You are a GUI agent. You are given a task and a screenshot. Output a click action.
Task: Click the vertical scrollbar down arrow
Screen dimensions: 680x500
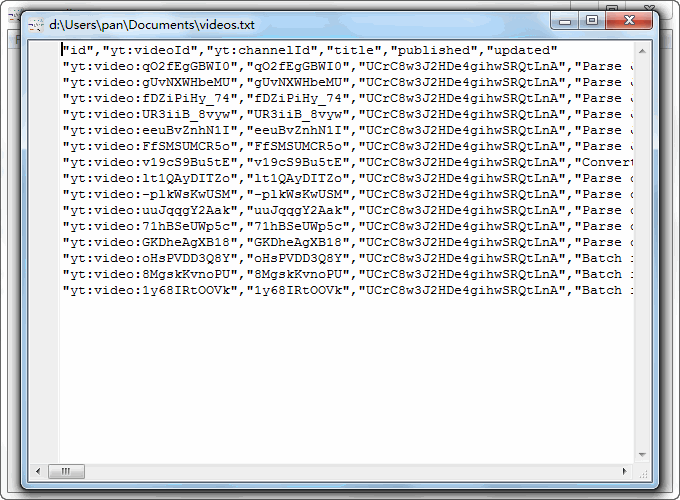[643, 455]
